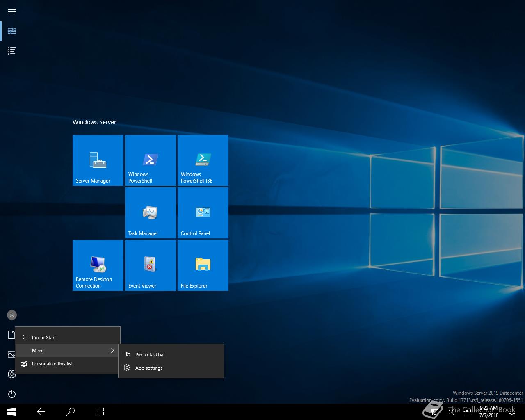The width and height of the screenshot is (525, 420).
Task: Switch to the All apps list view
Action: click(12, 51)
